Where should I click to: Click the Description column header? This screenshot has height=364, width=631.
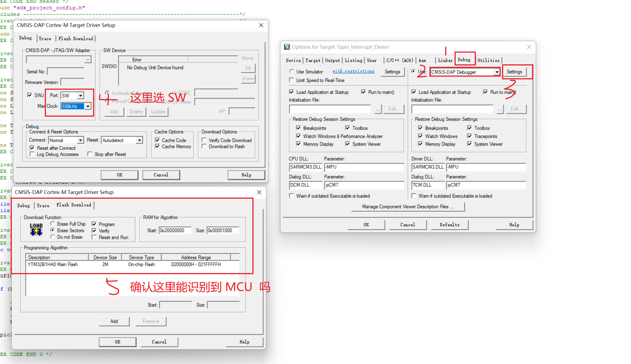(x=57, y=257)
